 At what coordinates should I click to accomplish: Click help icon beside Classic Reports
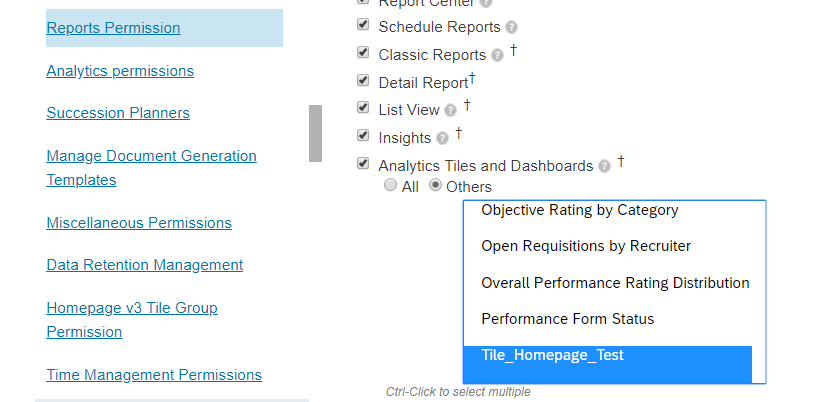pyautogui.click(x=497, y=55)
